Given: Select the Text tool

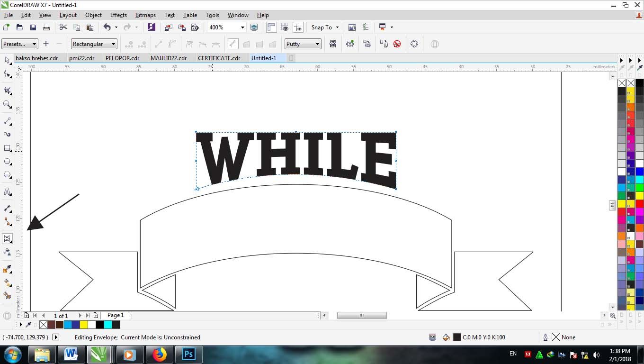Looking at the screenshot, I should point(7,191).
